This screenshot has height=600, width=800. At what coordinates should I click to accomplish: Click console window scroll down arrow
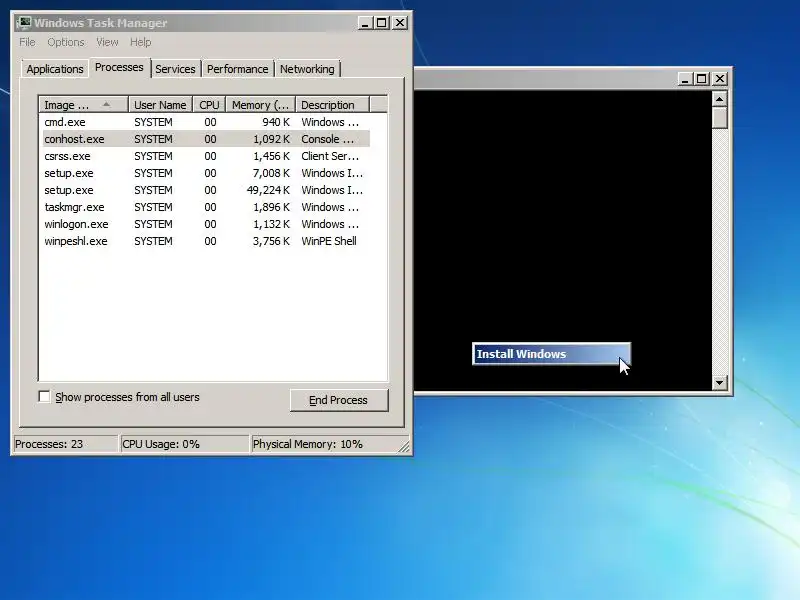[719, 382]
